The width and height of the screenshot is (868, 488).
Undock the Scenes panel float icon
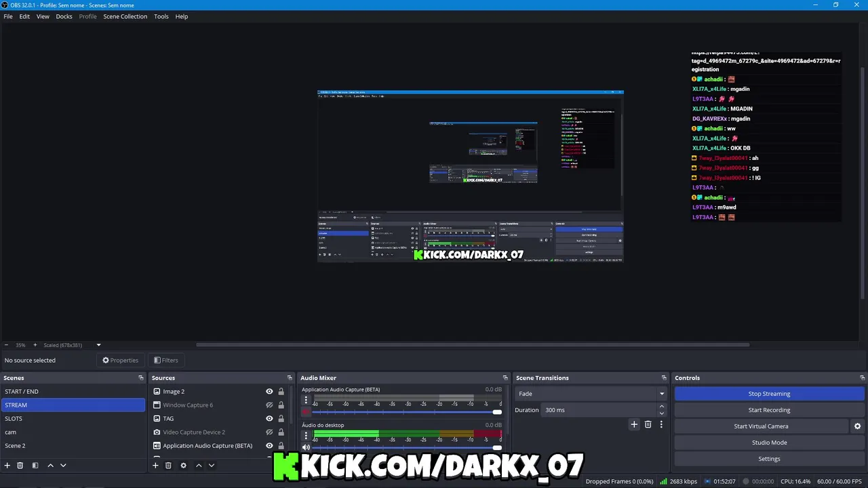pyautogui.click(x=141, y=378)
